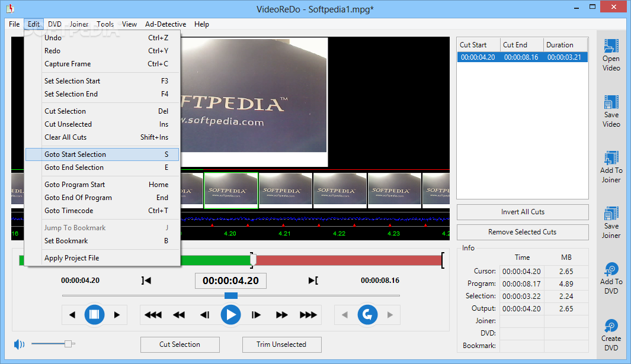Click the small right arrow beside stop button
Viewport: 631px width, 364px height.
[117, 315]
